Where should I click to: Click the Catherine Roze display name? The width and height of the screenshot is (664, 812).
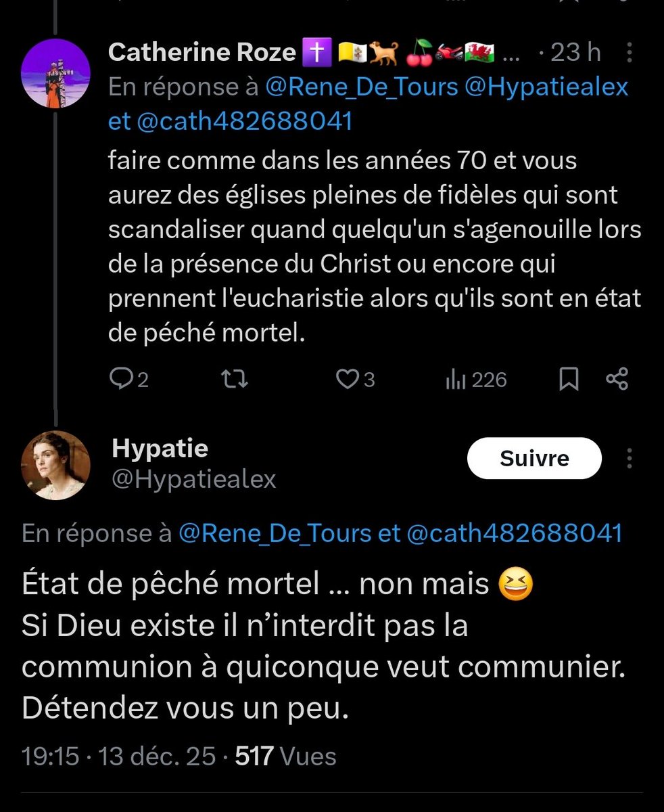(201, 52)
